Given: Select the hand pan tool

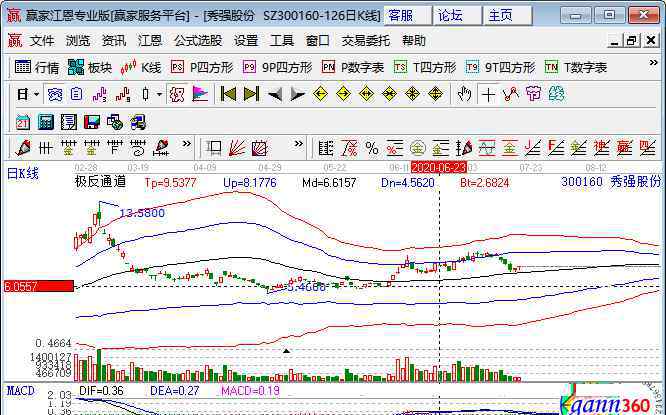Looking at the screenshot, I should pyautogui.click(x=464, y=94).
